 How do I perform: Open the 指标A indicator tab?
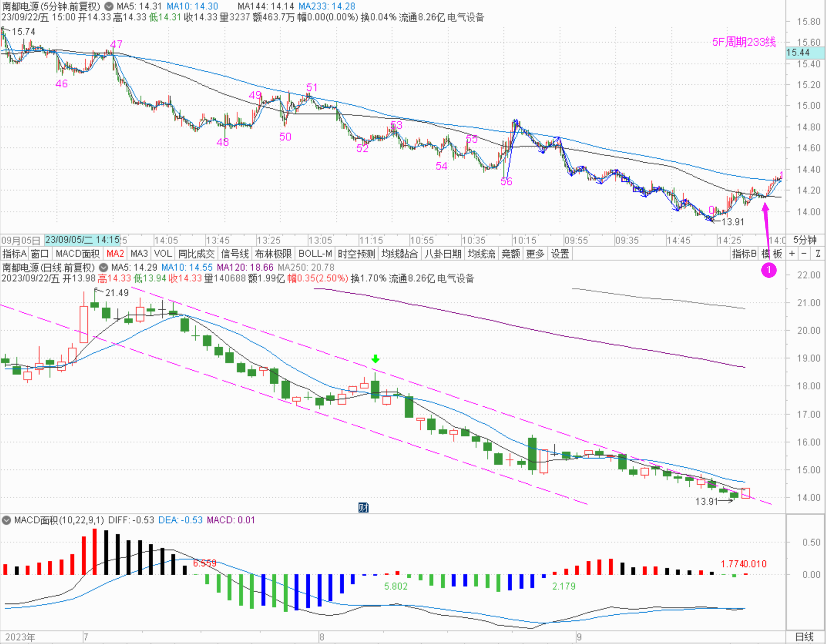click(x=14, y=254)
